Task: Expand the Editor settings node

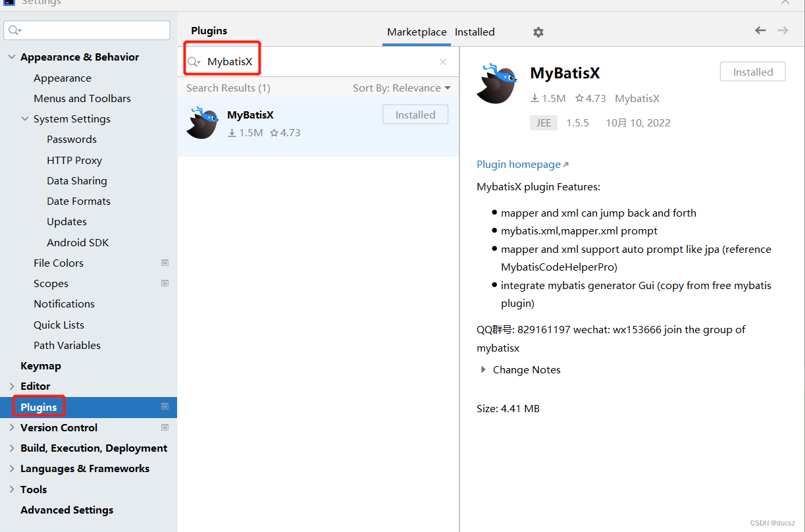Action: tap(12, 386)
